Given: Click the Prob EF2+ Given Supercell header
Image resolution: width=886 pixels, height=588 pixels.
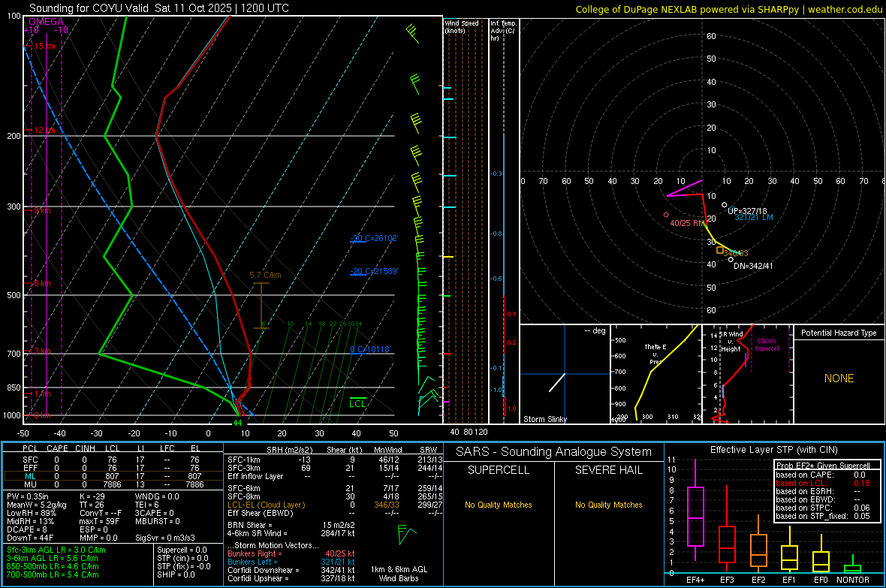Looking at the screenshot, I should tap(823, 466).
